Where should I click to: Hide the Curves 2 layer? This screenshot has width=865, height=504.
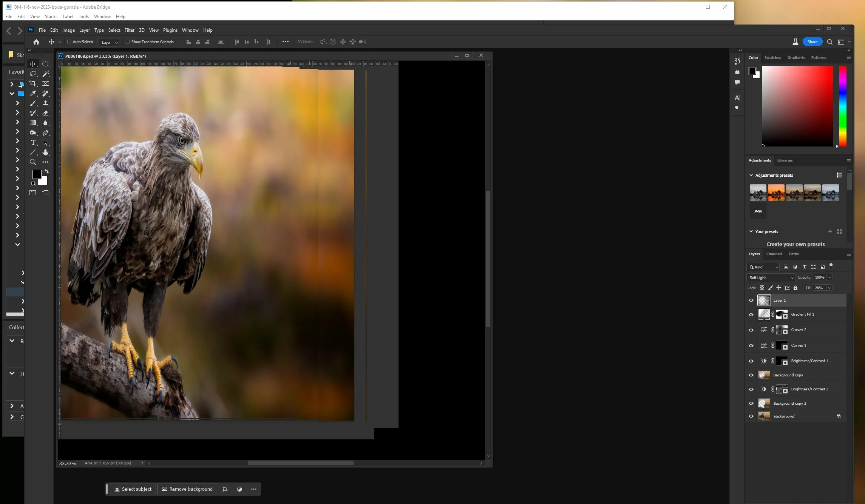click(x=751, y=330)
